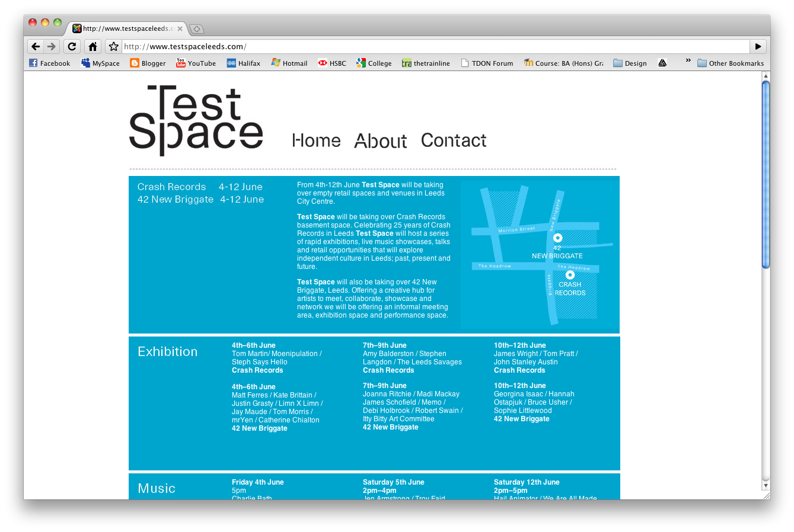Open the Facebook bookmark

click(x=50, y=63)
